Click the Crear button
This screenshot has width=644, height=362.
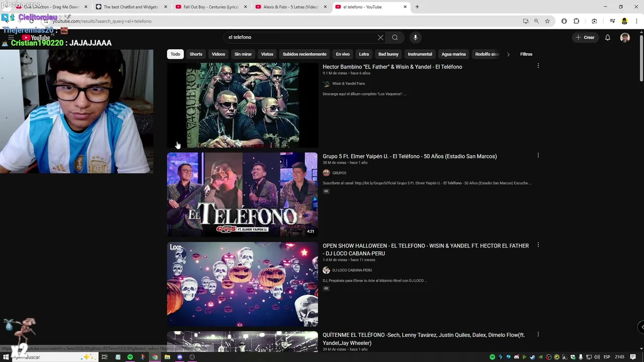click(585, 37)
